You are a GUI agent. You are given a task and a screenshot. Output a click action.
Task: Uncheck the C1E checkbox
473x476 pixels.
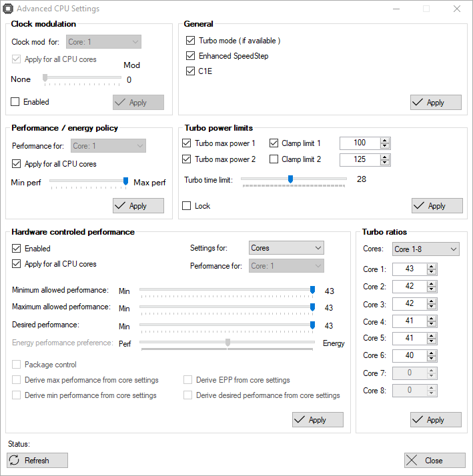pos(191,71)
